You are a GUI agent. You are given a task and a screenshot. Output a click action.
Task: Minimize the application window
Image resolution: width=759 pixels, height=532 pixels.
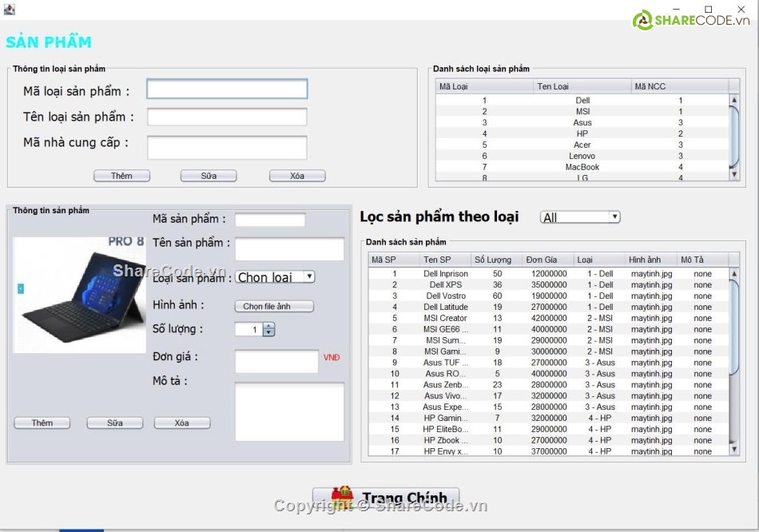pyautogui.click(x=676, y=10)
